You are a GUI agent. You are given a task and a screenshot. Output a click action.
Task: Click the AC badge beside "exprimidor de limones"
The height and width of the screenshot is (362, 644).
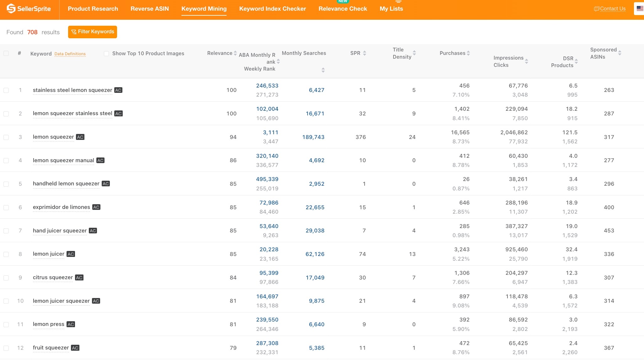click(96, 207)
